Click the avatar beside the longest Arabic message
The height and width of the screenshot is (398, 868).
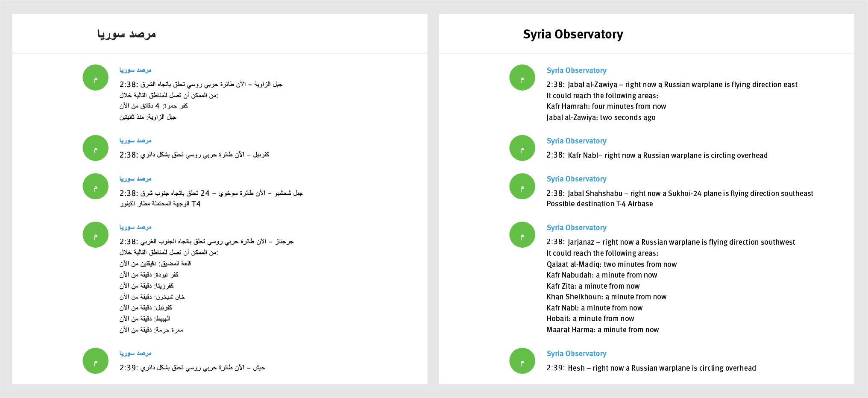coord(95,234)
